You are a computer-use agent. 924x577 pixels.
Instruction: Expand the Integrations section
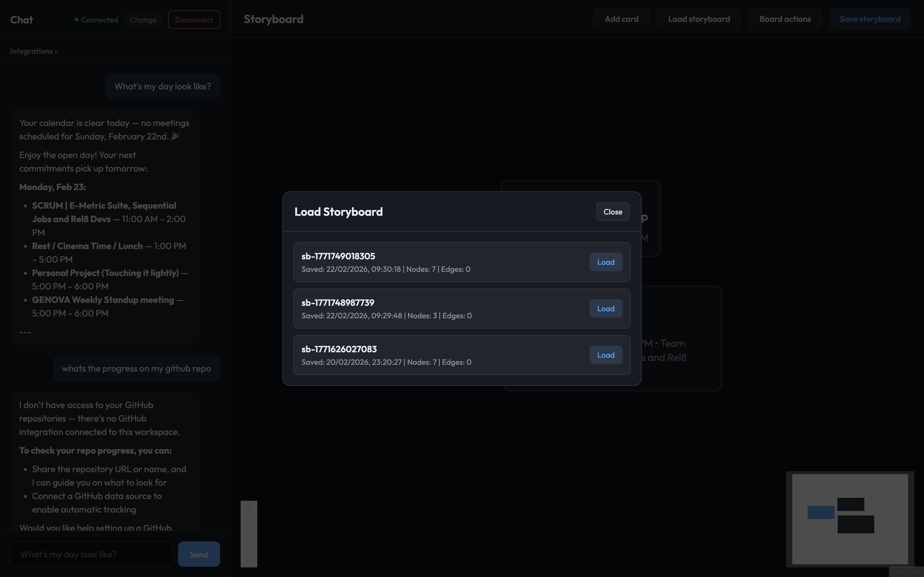click(x=34, y=51)
